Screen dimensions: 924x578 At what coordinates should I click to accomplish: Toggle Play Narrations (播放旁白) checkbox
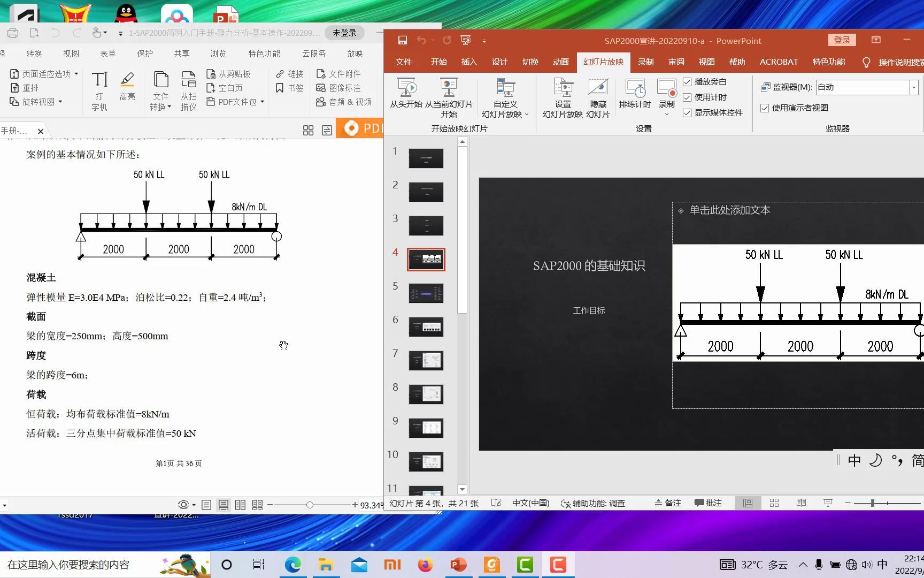(687, 82)
